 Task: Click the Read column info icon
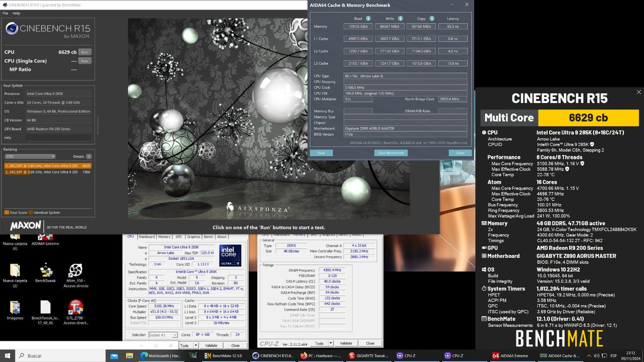(x=368, y=19)
